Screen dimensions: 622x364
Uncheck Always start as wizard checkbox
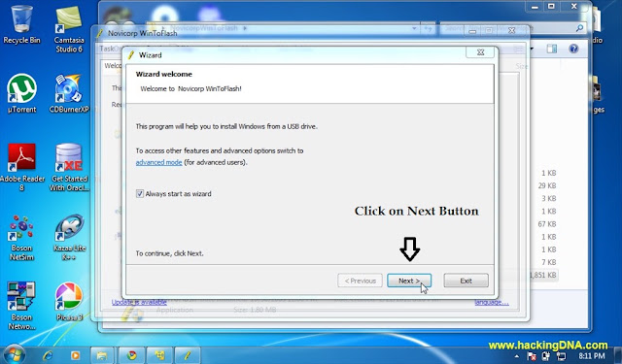click(x=140, y=194)
